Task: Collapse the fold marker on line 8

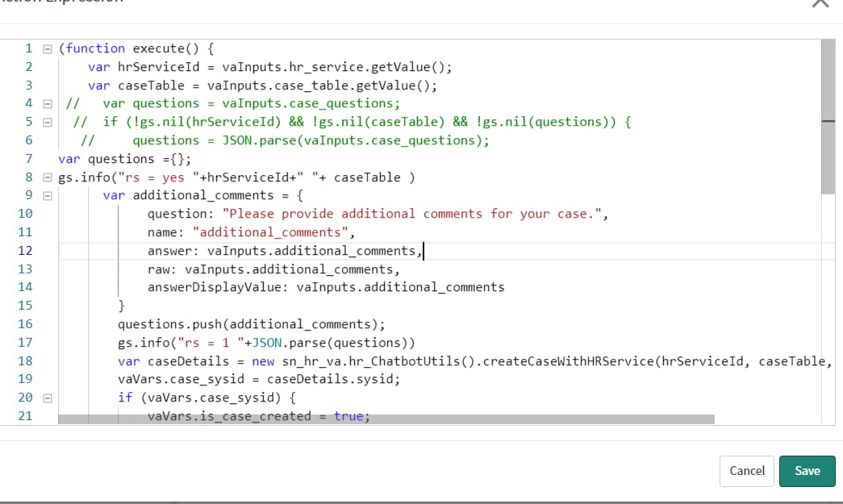Action: (48, 177)
